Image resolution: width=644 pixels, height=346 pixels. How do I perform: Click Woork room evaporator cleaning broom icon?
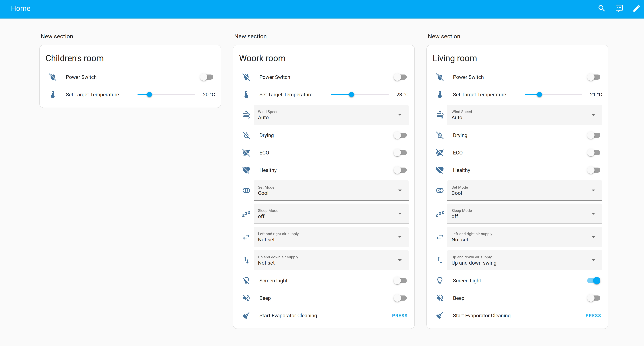pyautogui.click(x=246, y=315)
